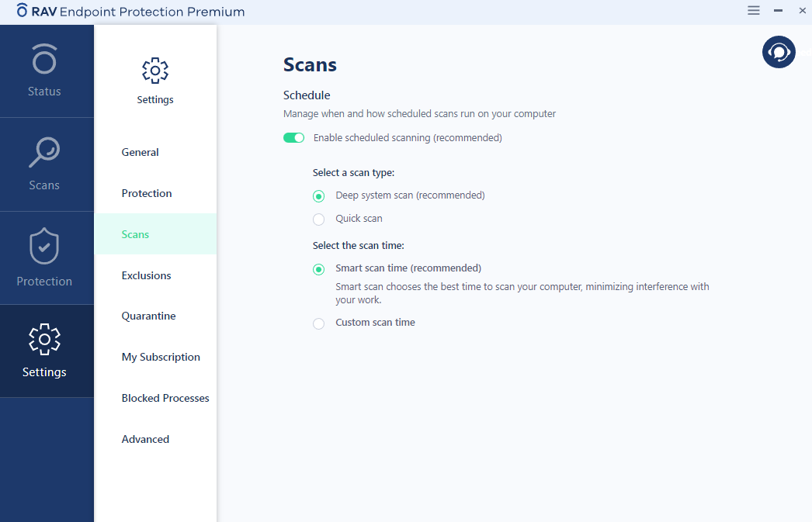Select Quick scan option
Viewport: 812px width, 522px height.
[318, 220]
